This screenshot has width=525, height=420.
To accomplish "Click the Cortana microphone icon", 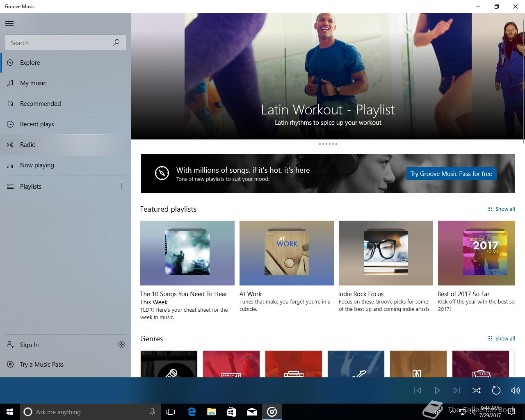I will tap(152, 412).
